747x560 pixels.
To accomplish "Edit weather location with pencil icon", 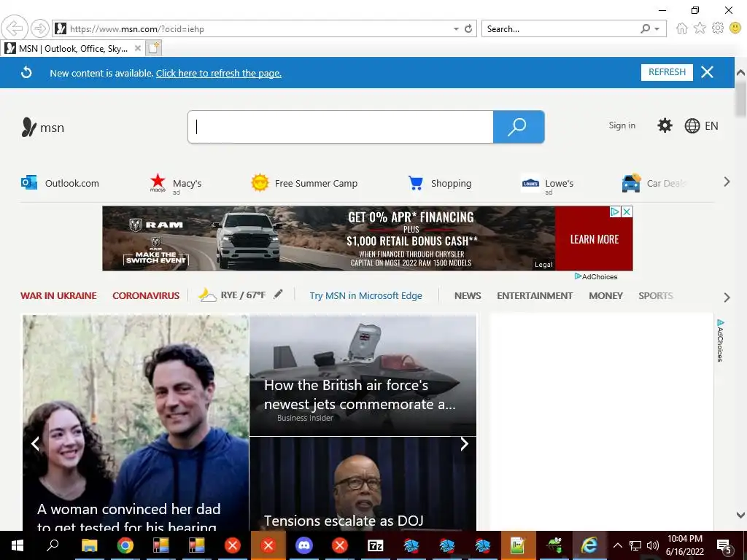I will (278, 295).
